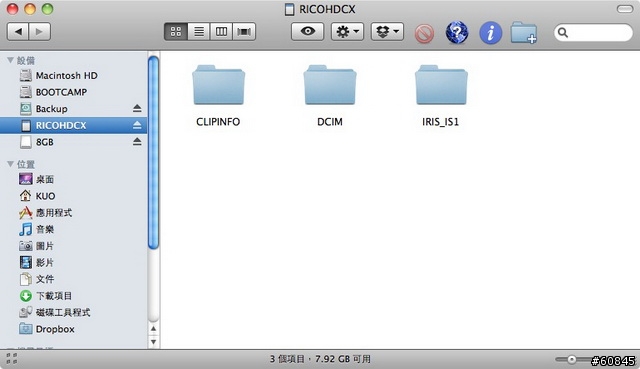This screenshot has height=369, width=640.
Task: Click sidebar scrollbar down arrow
Action: [153, 342]
